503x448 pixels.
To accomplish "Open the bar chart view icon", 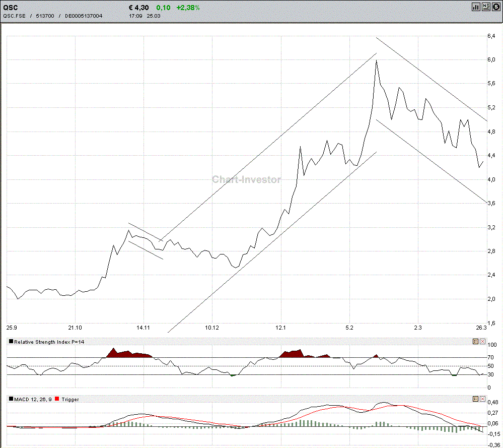I will click(476, 7).
